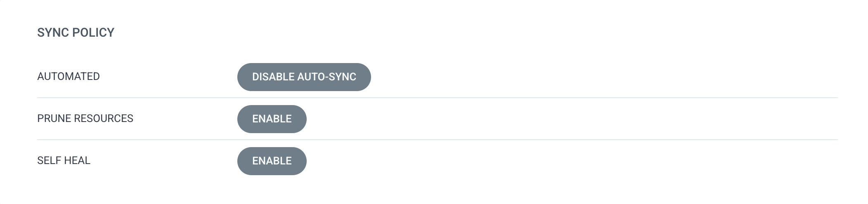Toggle self-healing on via its ENABLE button
This screenshot has width=868, height=204.
[x=272, y=161]
